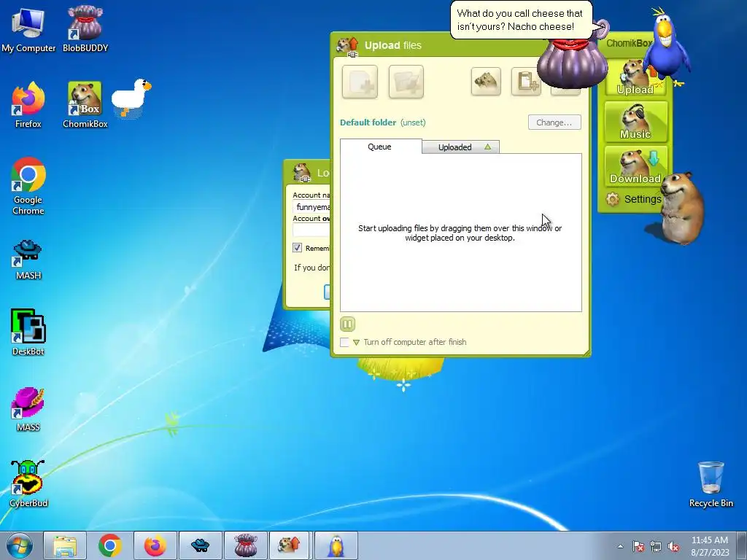Open Google Chrome desktop shortcut
Viewport: 747px width, 560px height.
coord(28,186)
